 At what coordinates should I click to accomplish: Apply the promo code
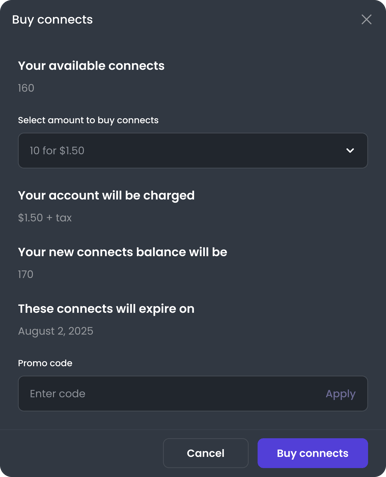(x=340, y=394)
